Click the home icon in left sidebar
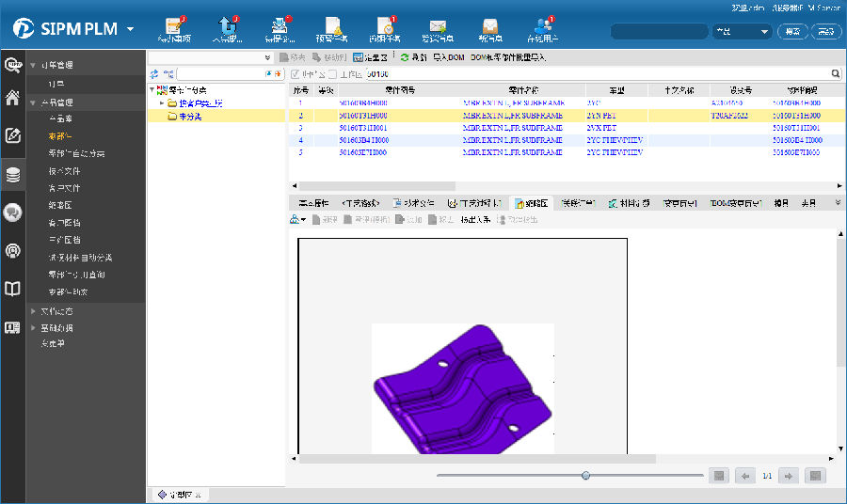The height and width of the screenshot is (504, 847). coord(12,98)
